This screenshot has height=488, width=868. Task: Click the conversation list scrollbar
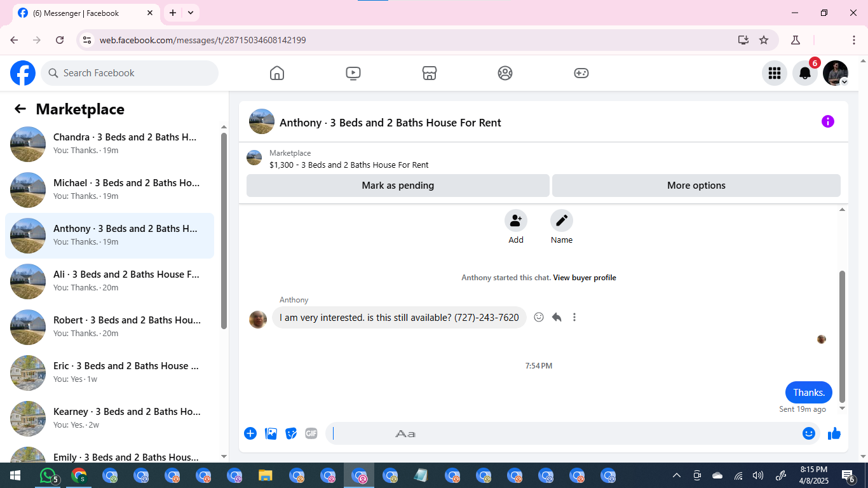(224, 230)
